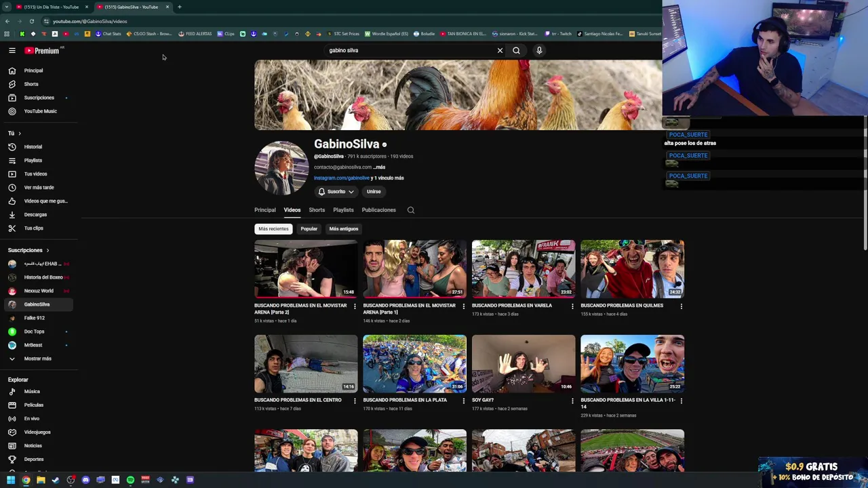
Task: Open Principal in the left sidebar
Action: [x=38, y=70]
